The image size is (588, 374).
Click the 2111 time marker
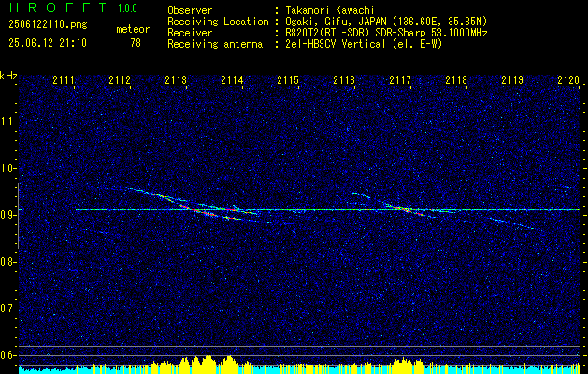tap(64, 79)
